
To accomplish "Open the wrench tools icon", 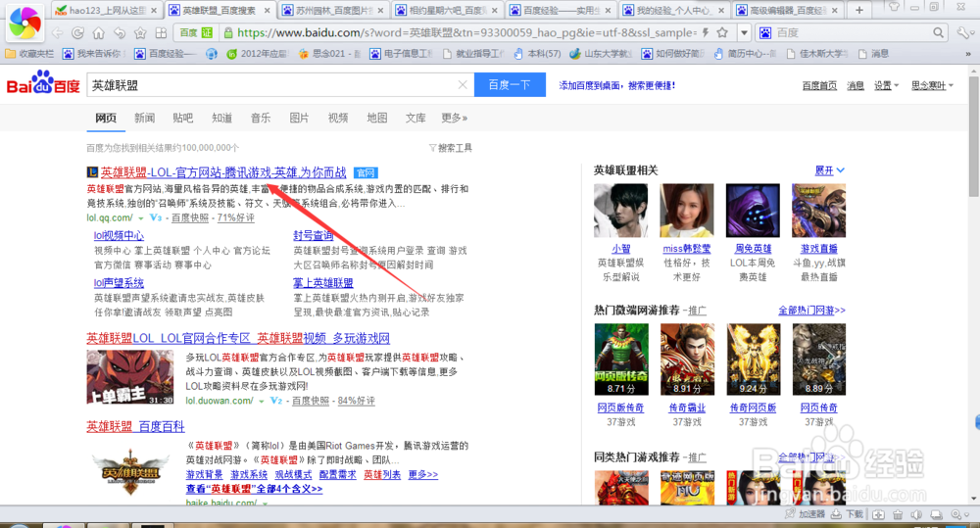I will 965,32.
